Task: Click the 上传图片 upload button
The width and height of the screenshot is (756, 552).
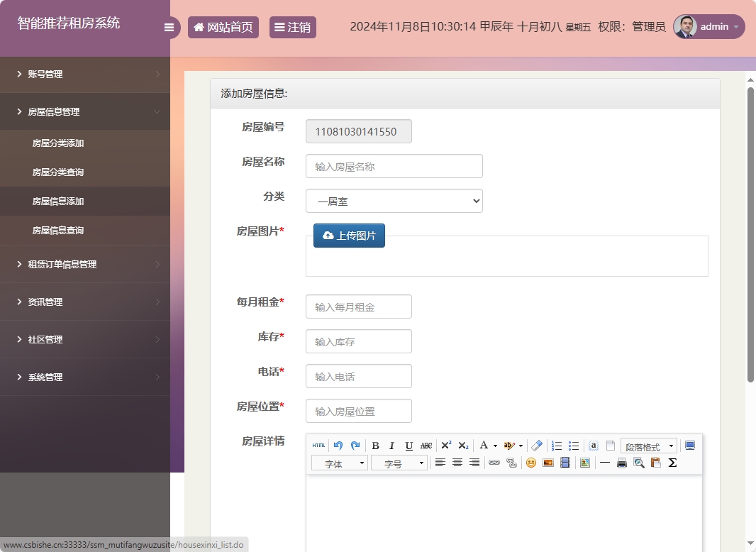Action: coord(349,236)
